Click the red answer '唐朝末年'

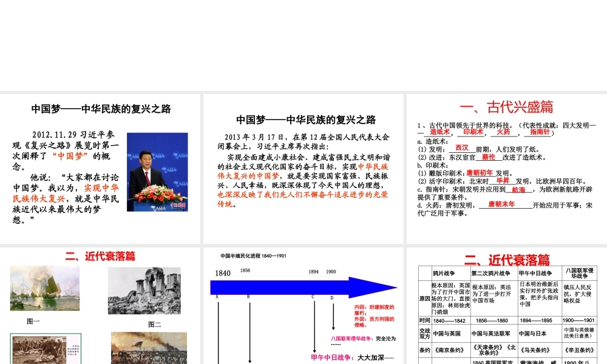tap(501, 204)
